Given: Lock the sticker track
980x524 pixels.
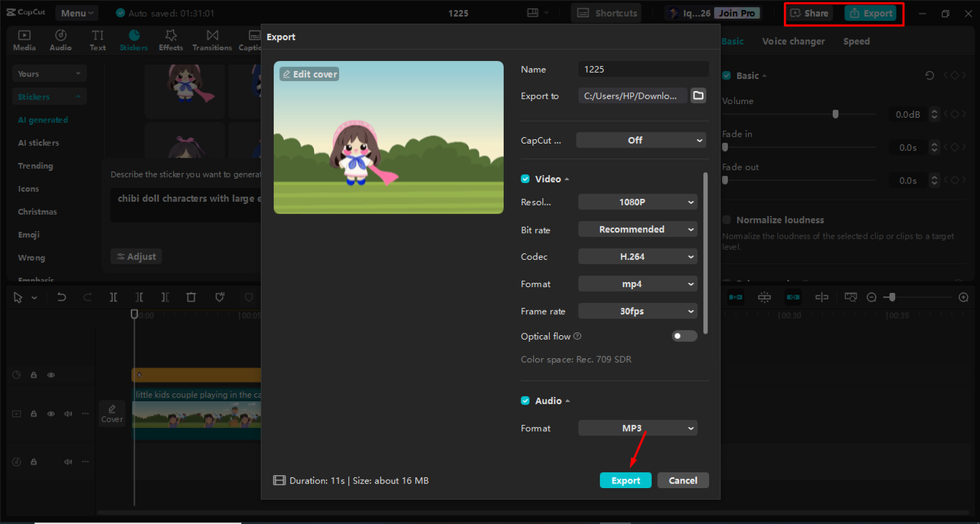Looking at the screenshot, I should click(34, 375).
